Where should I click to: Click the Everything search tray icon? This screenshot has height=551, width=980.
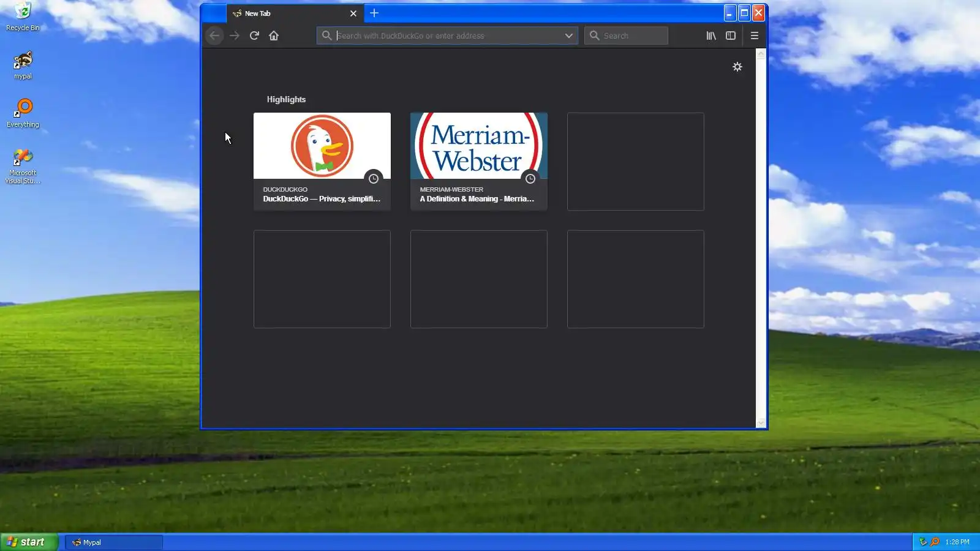[935, 542]
